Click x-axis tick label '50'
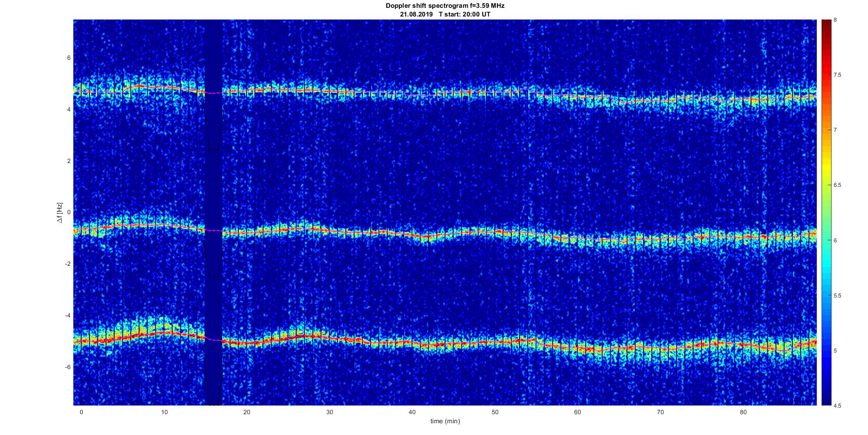 click(495, 412)
